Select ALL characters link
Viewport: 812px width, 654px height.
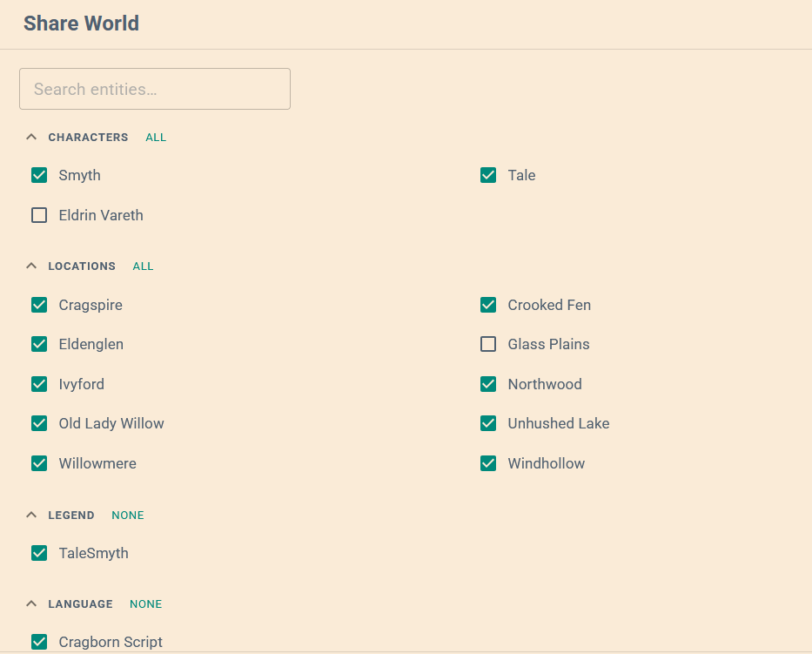tap(156, 138)
